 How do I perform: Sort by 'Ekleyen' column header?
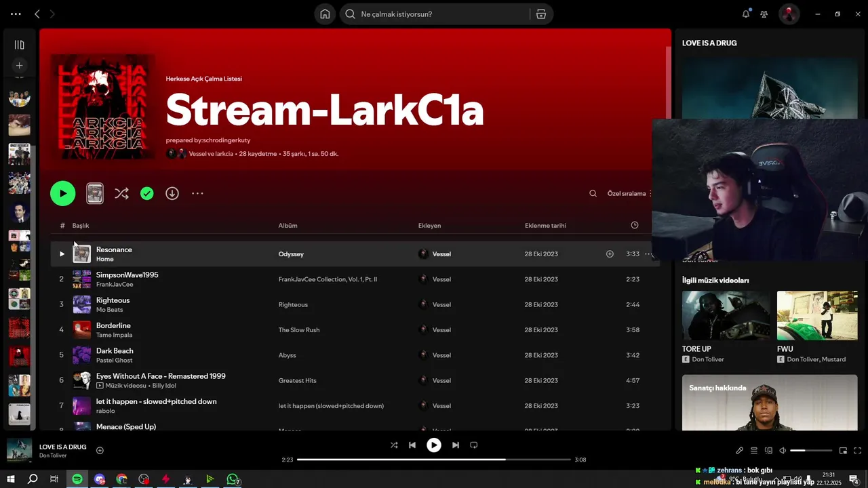[429, 226]
